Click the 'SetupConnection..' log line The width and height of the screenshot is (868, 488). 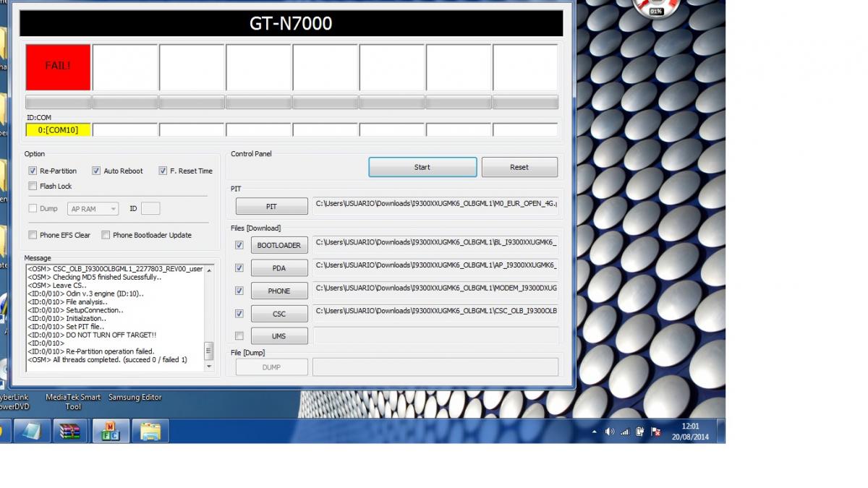(x=75, y=311)
